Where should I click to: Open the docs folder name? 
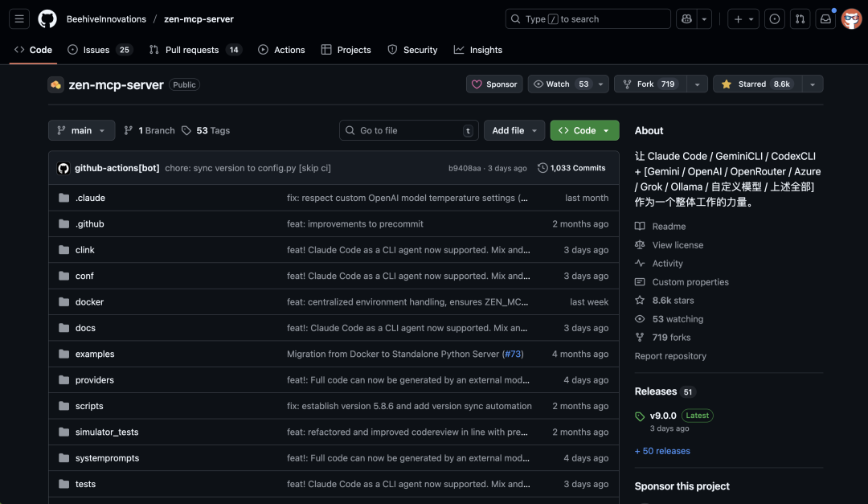[85, 328]
